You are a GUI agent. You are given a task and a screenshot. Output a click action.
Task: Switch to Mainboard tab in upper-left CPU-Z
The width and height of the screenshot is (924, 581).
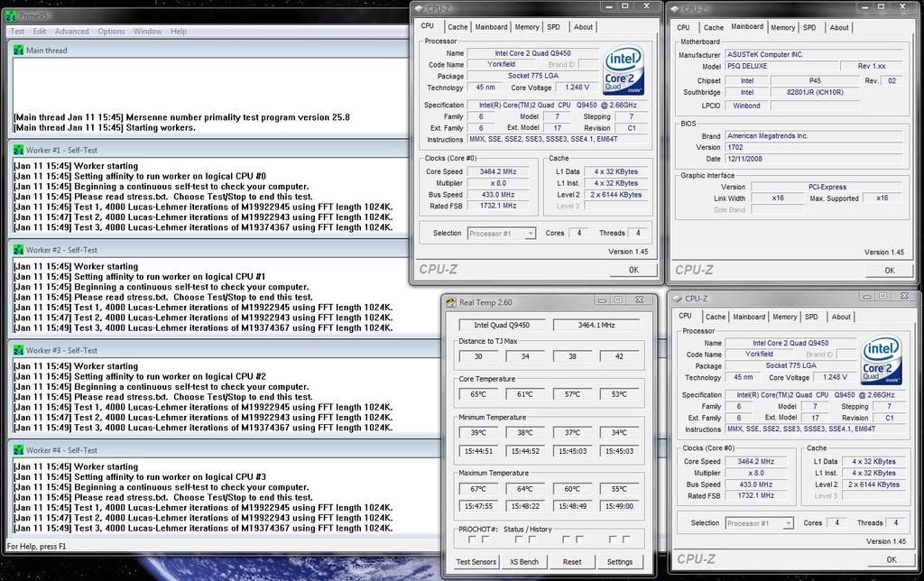(492, 27)
